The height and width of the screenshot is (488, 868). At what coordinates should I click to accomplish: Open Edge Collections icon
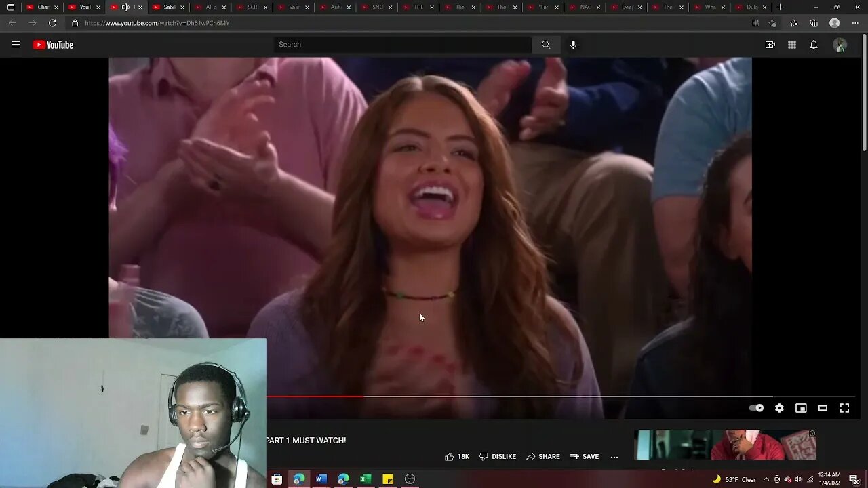[814, 23]
